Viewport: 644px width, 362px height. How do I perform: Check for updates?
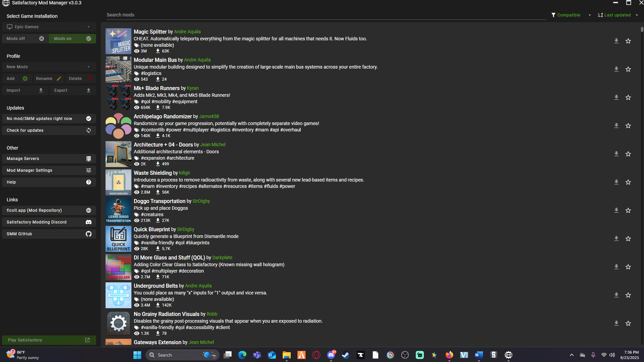tap(49, 130)
